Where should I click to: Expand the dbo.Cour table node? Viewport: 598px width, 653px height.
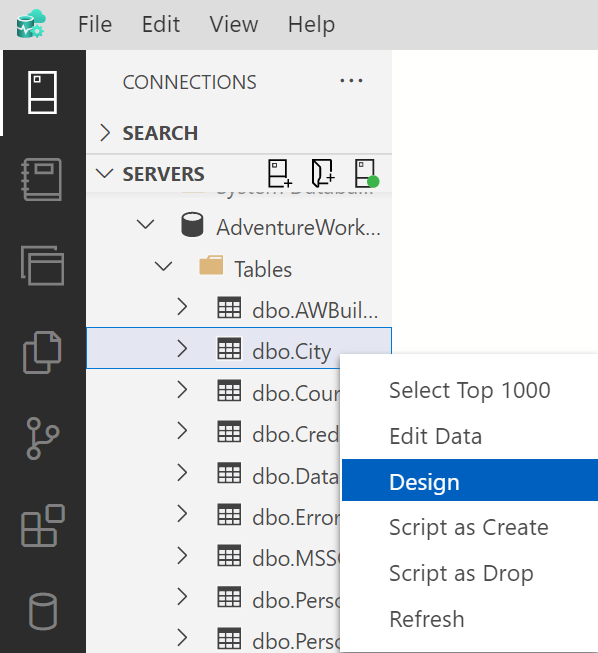click(182, 390)
